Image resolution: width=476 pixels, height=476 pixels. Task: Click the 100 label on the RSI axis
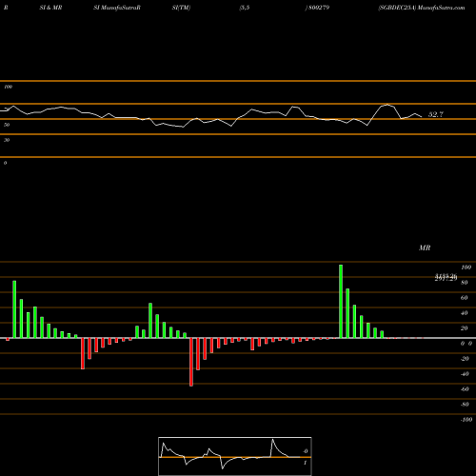click(x=9, y=87)
